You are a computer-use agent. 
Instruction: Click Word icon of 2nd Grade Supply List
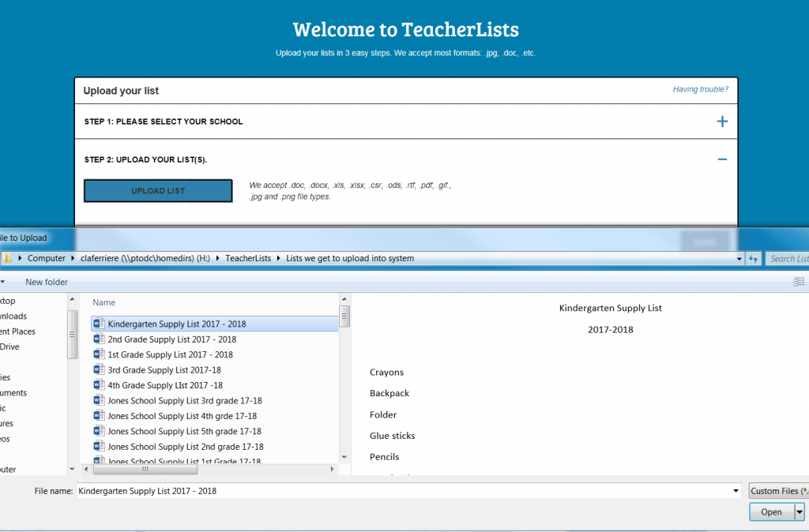click(99, 339)
